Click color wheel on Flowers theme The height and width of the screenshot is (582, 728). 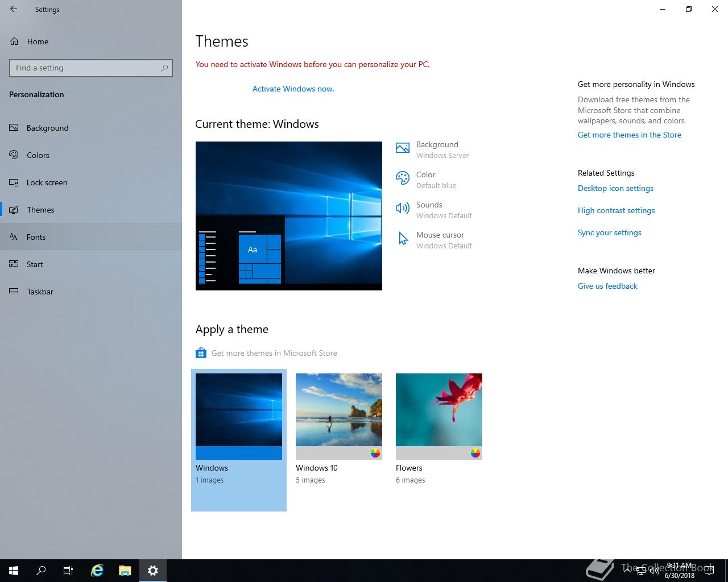point(475,453)
